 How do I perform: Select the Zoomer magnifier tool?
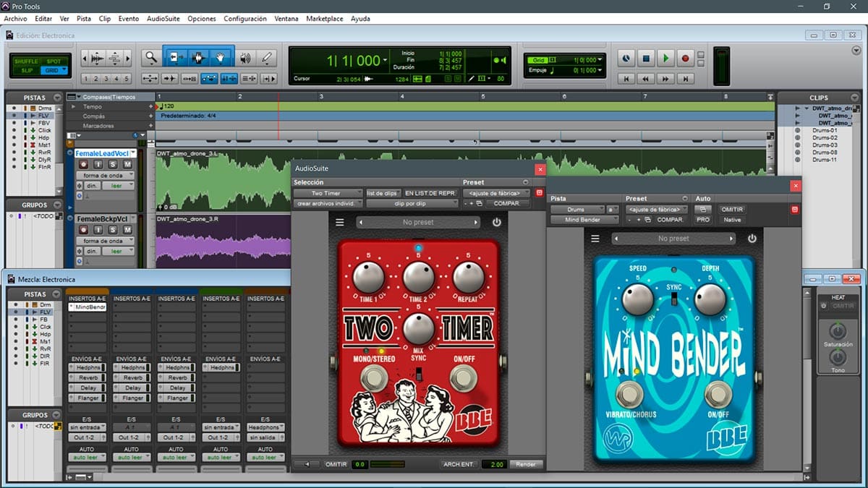click(x=150, y=58)
